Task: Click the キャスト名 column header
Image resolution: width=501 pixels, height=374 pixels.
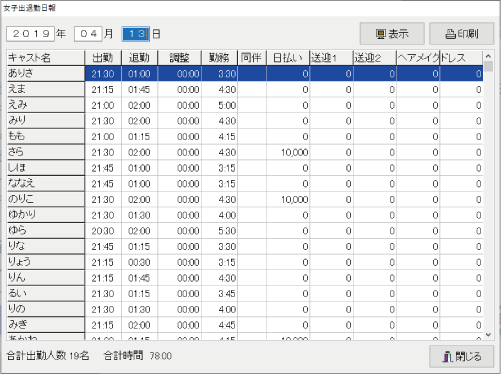Action: tap(46, 58)
